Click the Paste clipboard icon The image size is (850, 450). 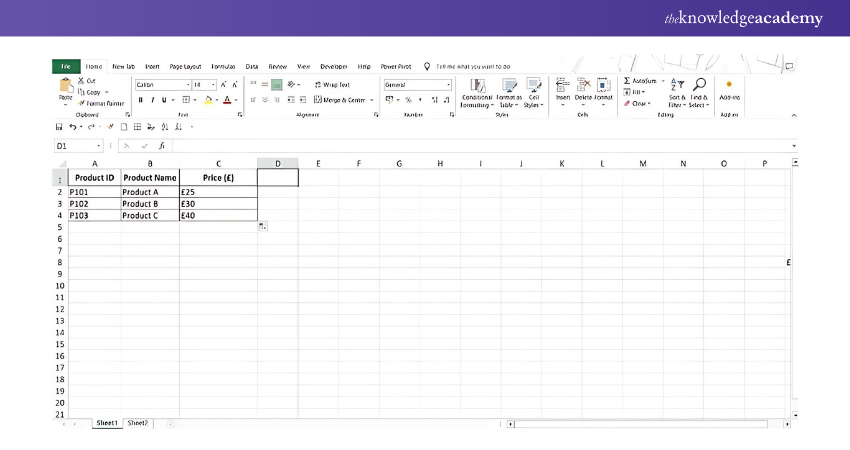point(65,86)
